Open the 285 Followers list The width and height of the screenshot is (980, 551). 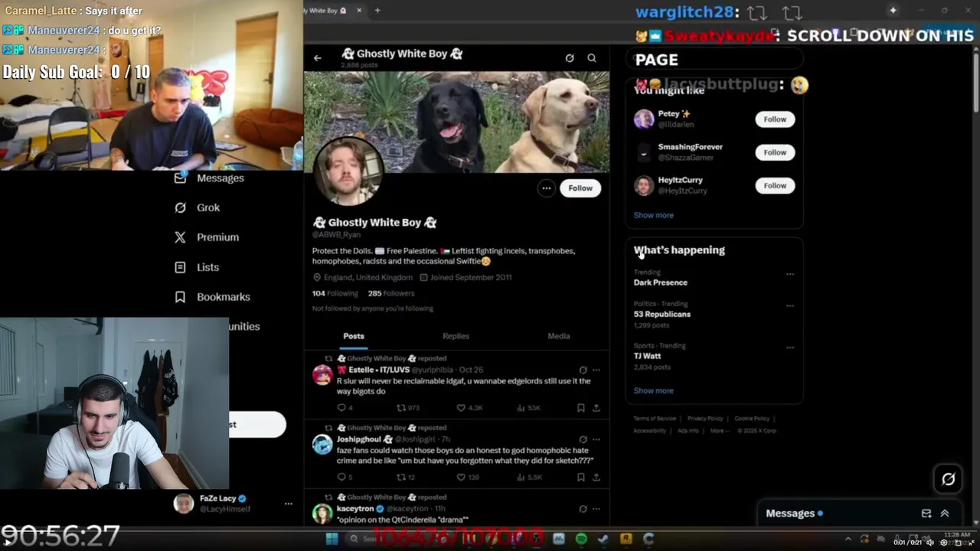tap(390, 293)
